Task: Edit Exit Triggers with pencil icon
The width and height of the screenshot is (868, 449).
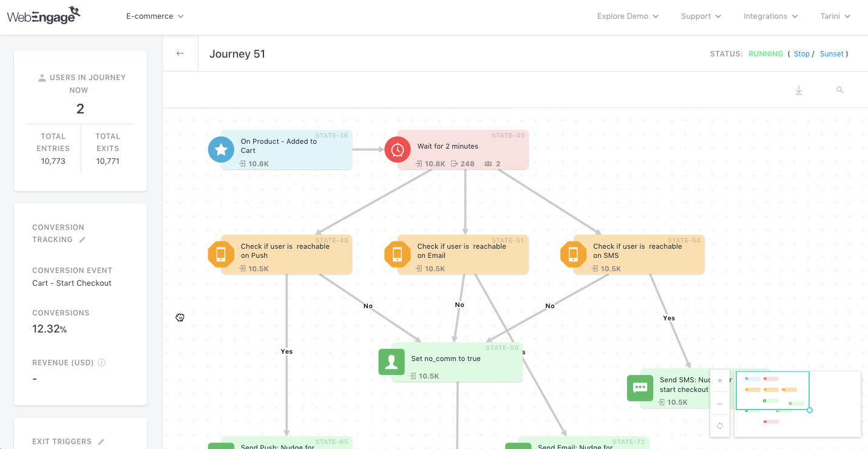Action: (101, 442)
